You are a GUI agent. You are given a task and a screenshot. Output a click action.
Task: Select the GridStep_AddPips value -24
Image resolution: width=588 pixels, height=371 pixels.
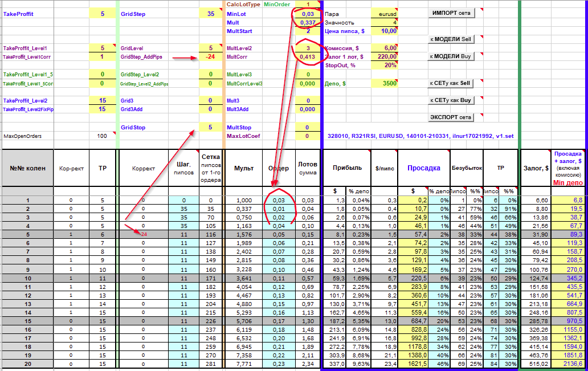(x=211, y=57)
